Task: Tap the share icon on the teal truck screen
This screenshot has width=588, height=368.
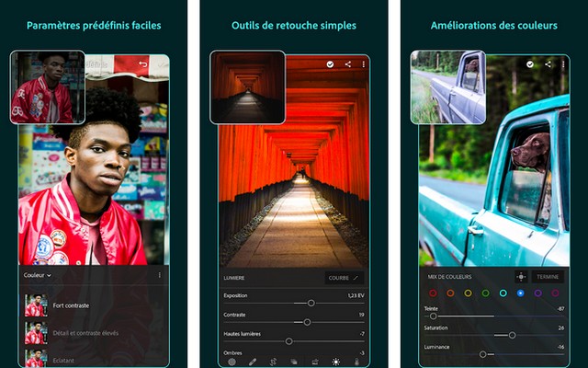Action: (x=548, y=64)
